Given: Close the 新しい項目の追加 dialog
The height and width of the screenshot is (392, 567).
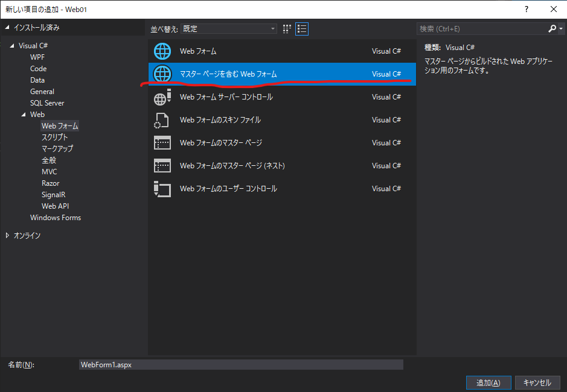Looking at the screenshot, I should click(x=554, y=10).
